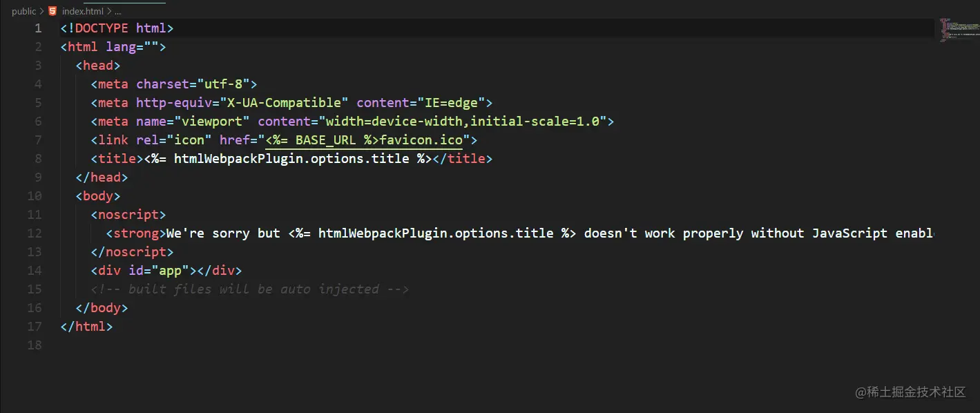Screen dimensions: 980x413
Task: Click line number 18 in the gutter
Action: 35,345
